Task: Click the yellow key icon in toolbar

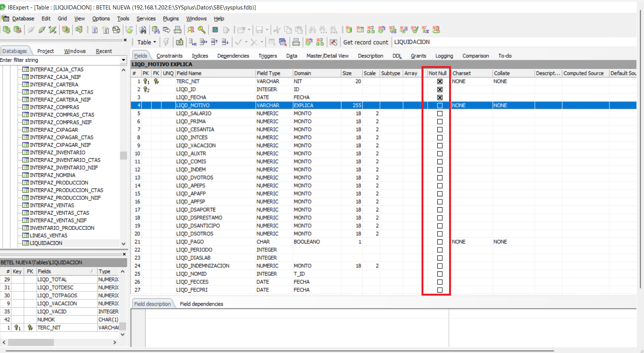Action: pos(202,30)
